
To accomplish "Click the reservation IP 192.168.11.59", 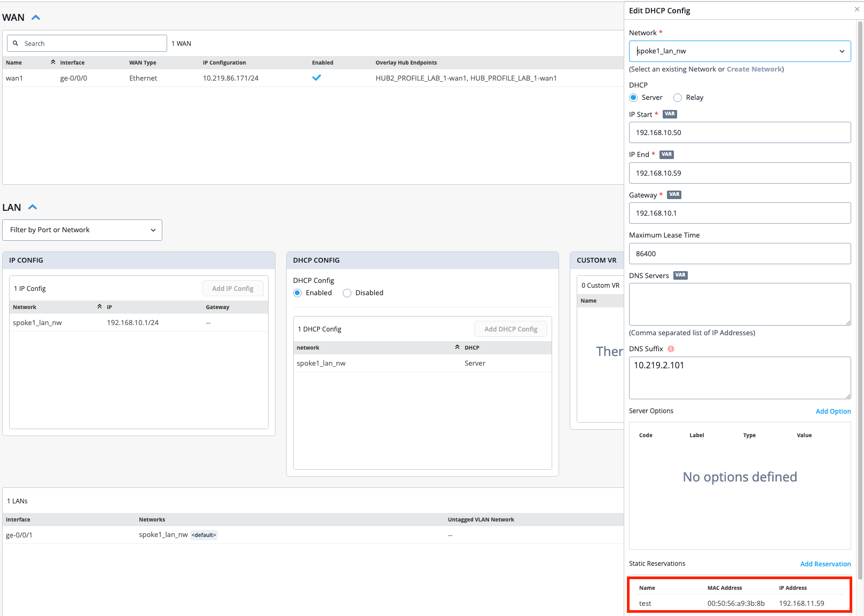I will click(802, 604).
